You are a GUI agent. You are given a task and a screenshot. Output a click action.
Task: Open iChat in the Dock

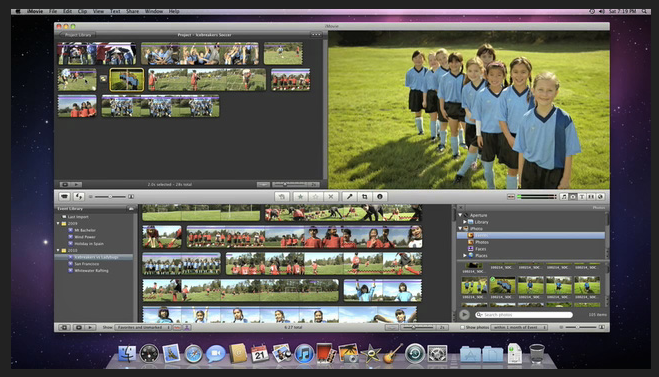216,353
